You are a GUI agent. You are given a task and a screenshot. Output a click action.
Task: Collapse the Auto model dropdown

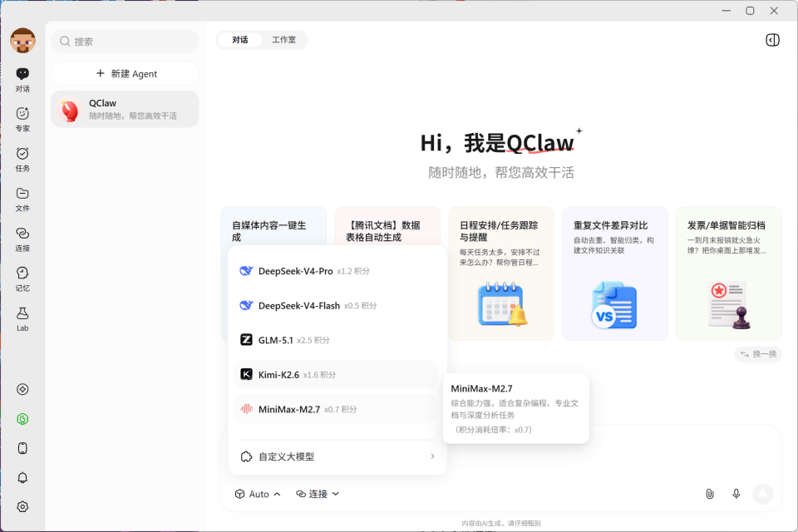258,494
